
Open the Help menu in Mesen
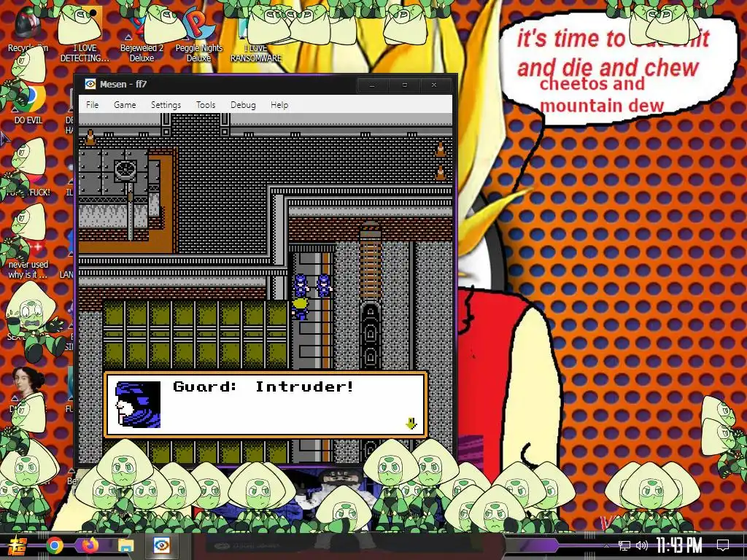coord(279,105)
